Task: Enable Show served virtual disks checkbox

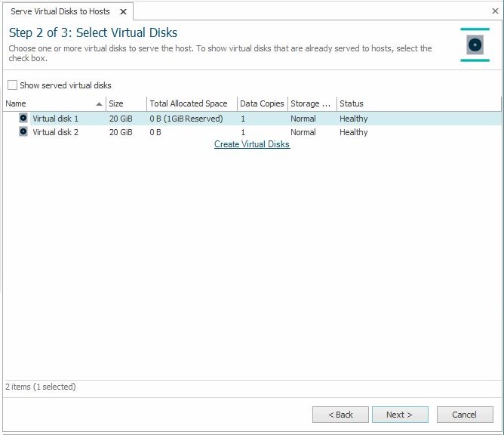Action: [12, 85]
